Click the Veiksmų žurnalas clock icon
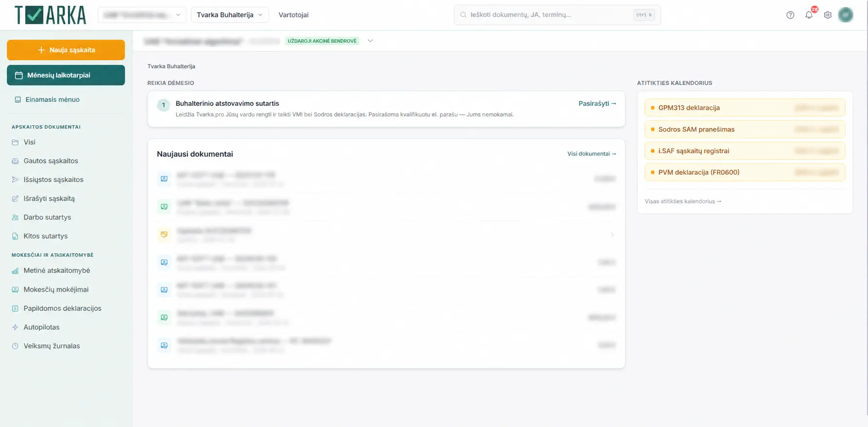The width and height of the screenshot is (868, 427). click(x=15, y=346)
